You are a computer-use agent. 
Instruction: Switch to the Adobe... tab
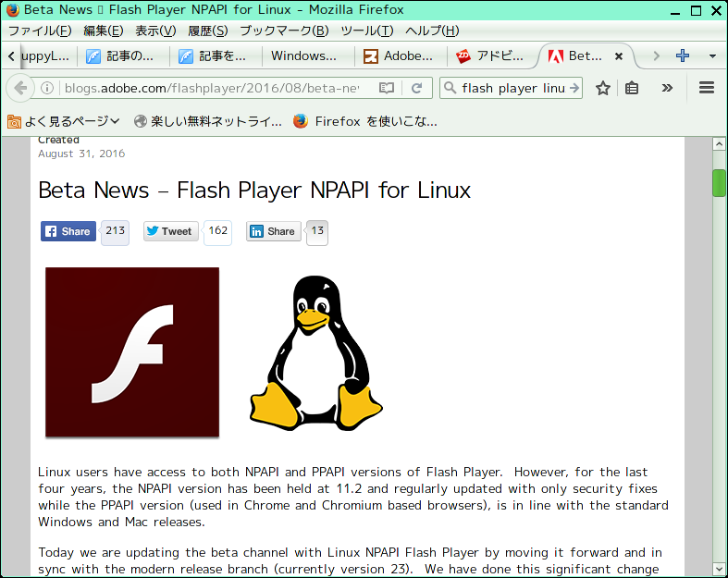coord(401,56)
